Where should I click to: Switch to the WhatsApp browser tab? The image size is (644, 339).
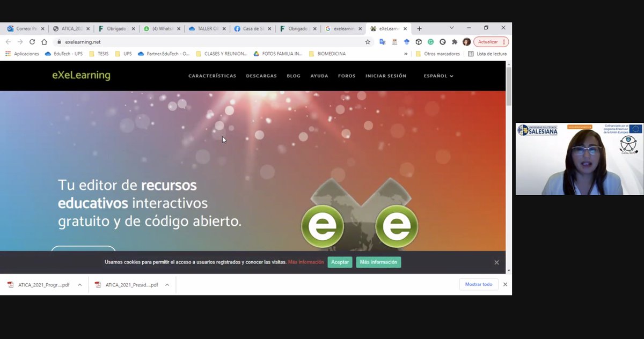(x=163, y=28)
